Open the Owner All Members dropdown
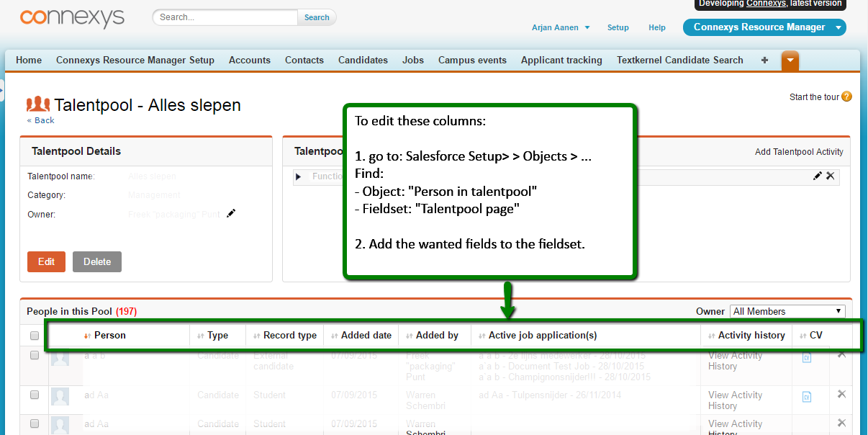Image resolution: width=868 pixels, height=435 pixels. tap(787, 311)
